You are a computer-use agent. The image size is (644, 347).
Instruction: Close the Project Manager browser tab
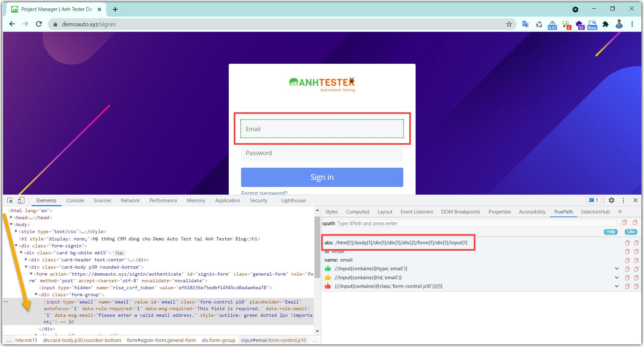point(99,9)
